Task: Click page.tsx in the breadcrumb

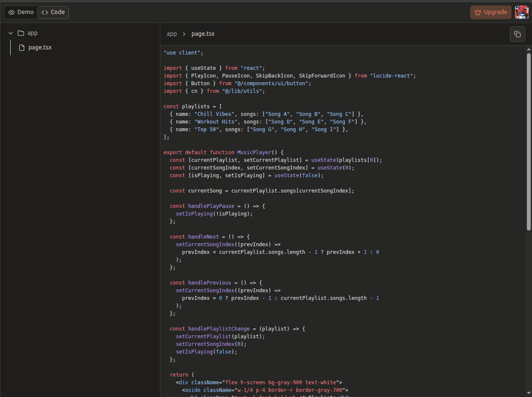Action: (x=203, y=34)
